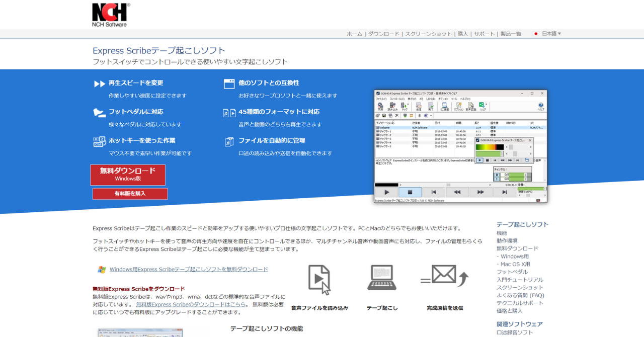Click the software compatibility window icon
644x337 pixels.
[229, 83]
